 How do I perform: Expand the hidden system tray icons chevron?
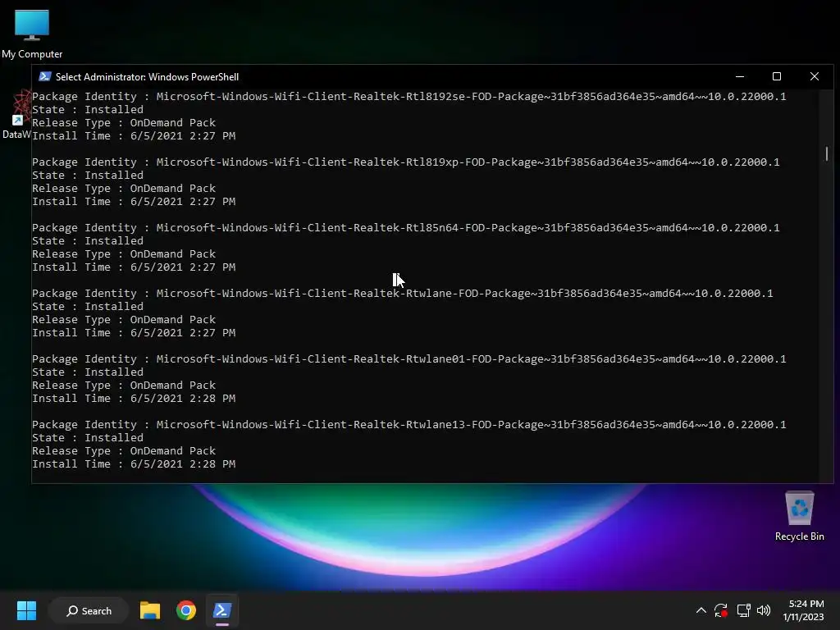pos(701,610)
